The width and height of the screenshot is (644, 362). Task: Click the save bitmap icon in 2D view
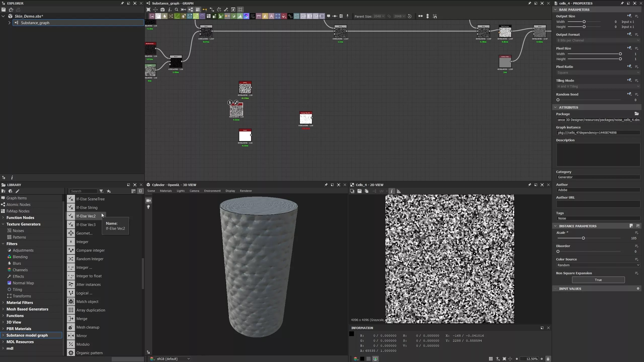359,191
